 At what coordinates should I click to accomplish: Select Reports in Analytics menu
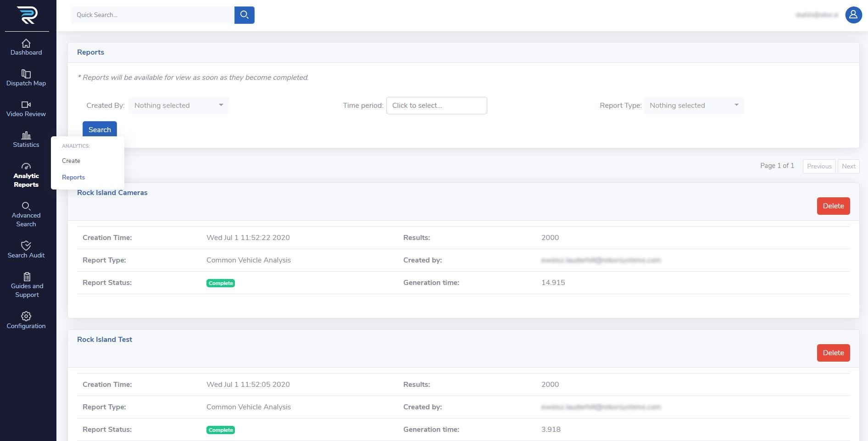point(73,178)
